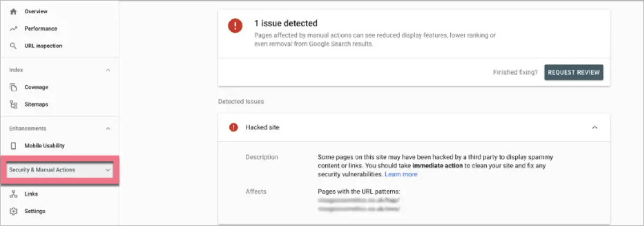This screenshot has height=226, width=644.
Task: Collapse the Index section chevron
Action: [x=108, y=70]
